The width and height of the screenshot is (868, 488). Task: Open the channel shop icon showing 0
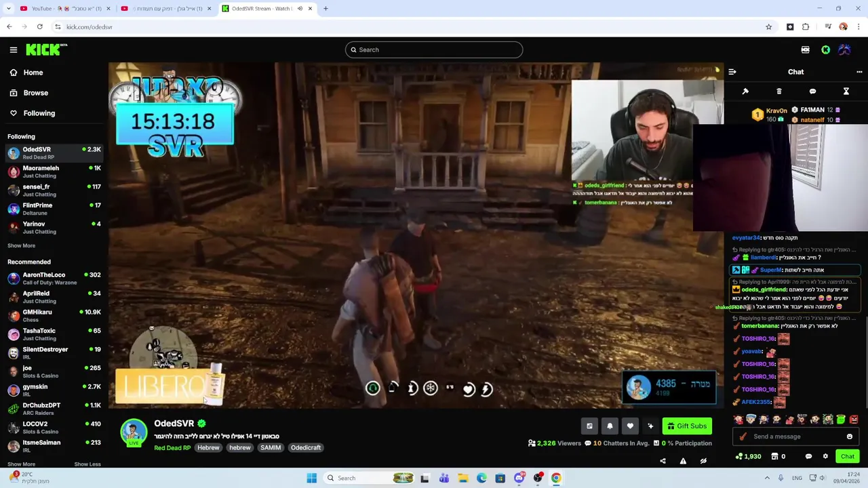click(778, 456)
